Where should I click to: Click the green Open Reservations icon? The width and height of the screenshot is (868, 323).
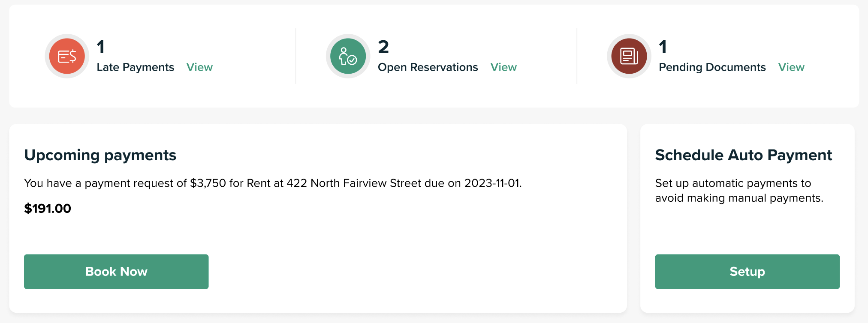(348, 56)
